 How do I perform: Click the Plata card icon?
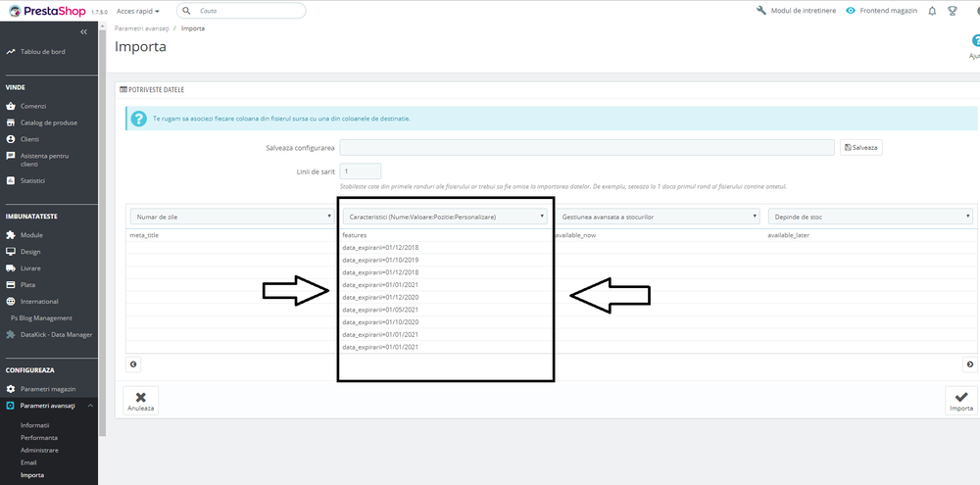(10, 285)
